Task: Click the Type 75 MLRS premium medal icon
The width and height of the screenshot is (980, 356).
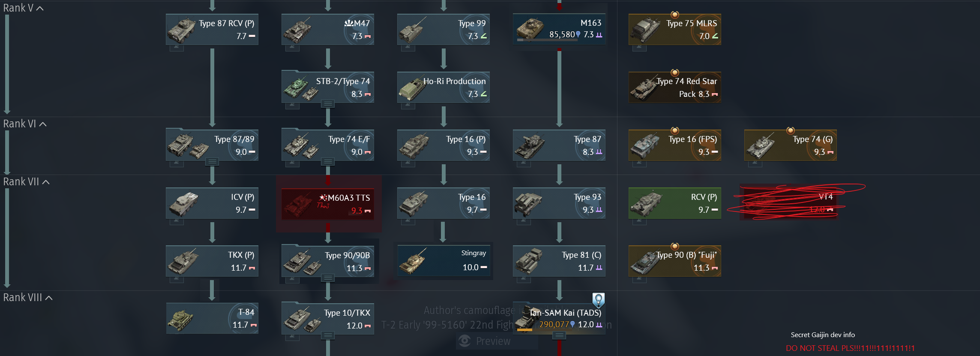Action: tap(674, 15)
